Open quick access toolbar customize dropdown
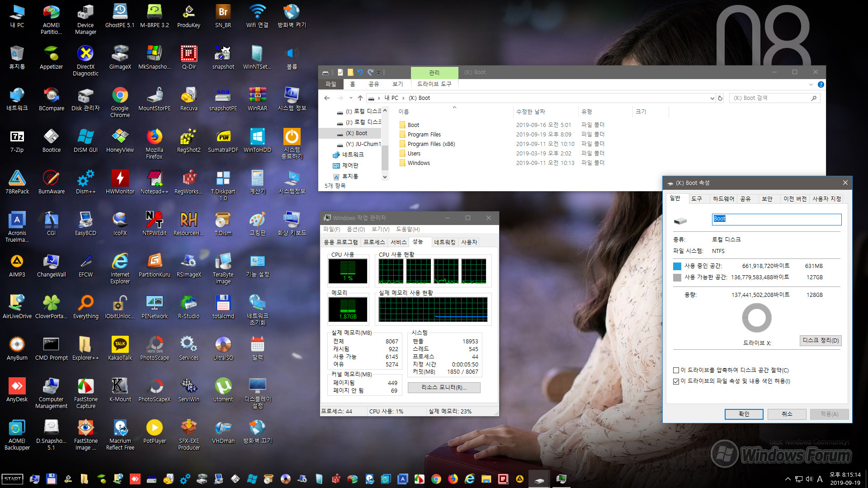 [x=379, y=72]
